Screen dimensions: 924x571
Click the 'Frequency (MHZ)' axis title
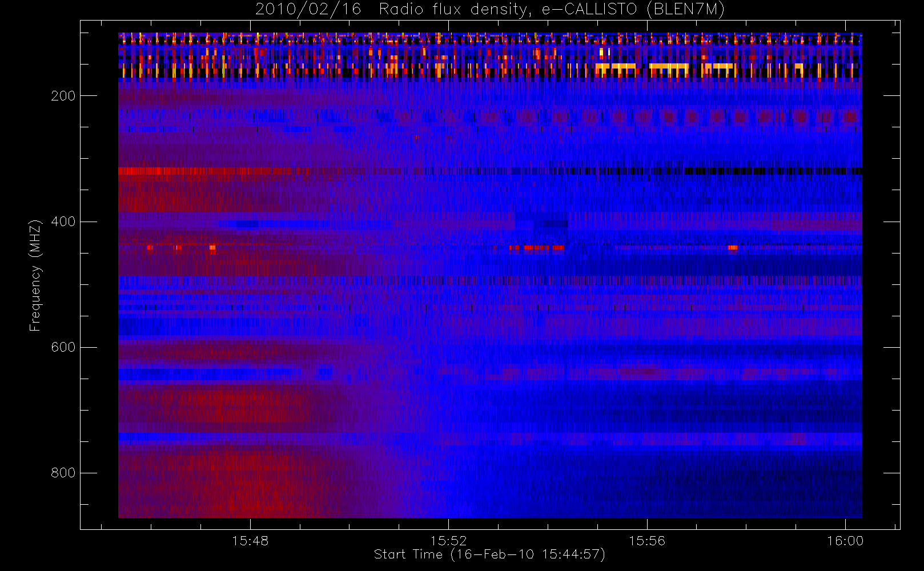[x=35, y=275]
